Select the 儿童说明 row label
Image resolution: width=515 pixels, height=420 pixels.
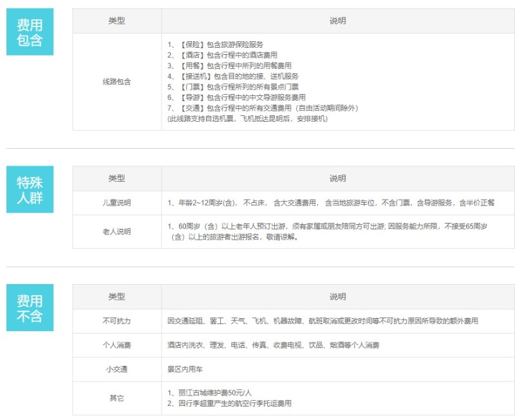point(117,203)
